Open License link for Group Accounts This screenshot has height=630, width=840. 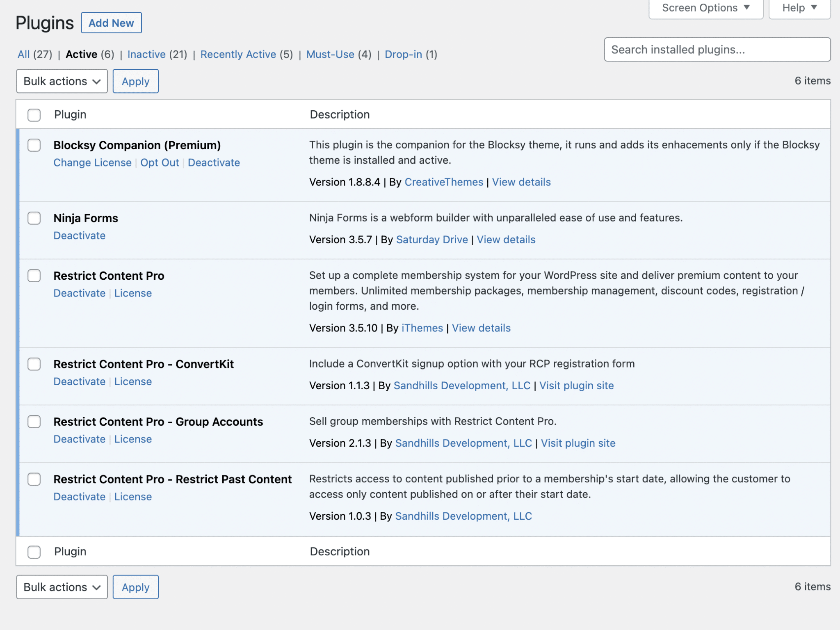click(133, 439)
